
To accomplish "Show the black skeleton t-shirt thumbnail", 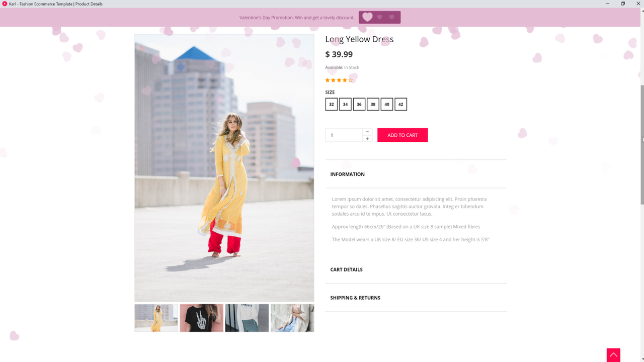I will coord(201,318).
